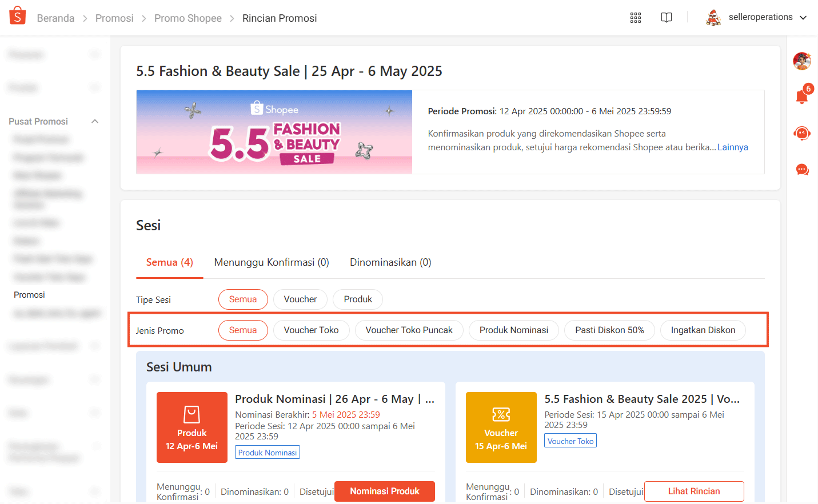Expand the selleroperations account dropdown arrow
The image size is (818, 504).
(x=803, y=18)
